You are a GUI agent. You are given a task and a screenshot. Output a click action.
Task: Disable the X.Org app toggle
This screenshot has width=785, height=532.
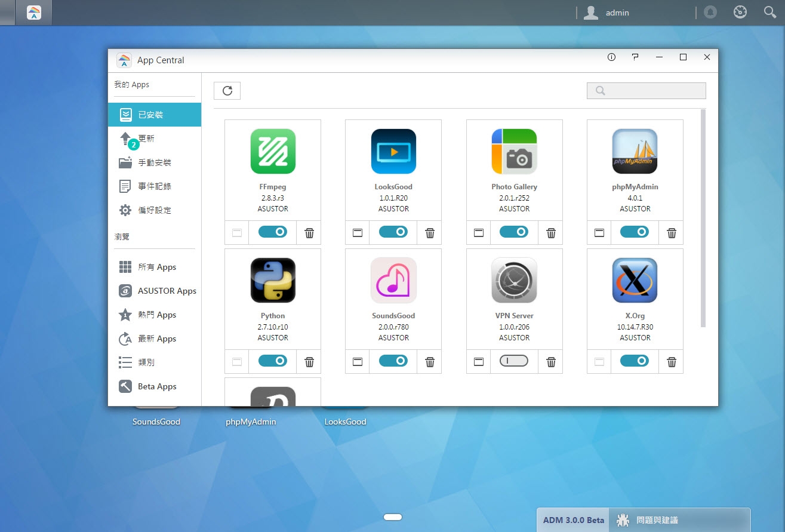(x=635, y=361)
